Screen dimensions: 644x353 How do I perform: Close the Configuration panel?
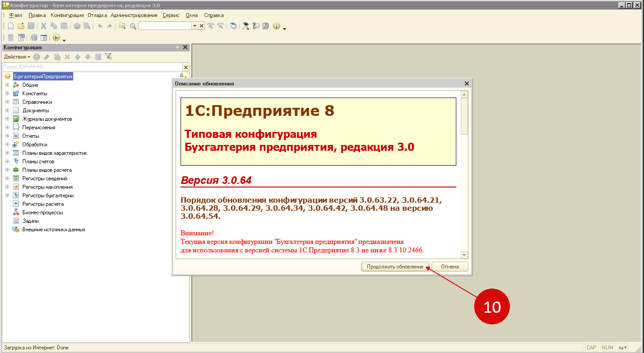(x=185, y=47)
